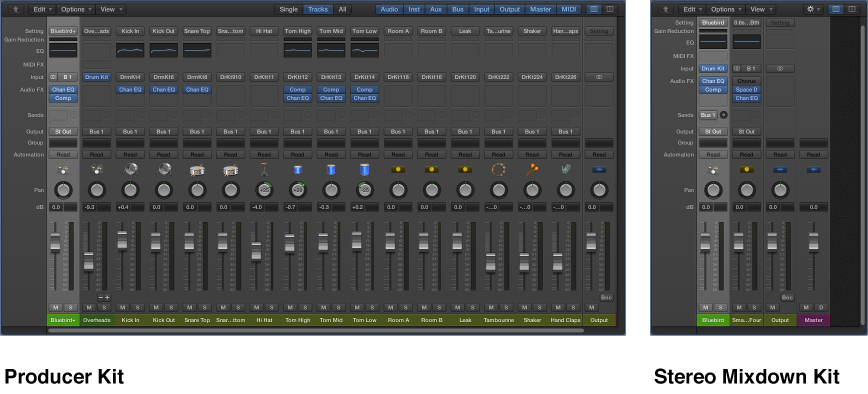This screenshot has height=394, width=868.
Task: Open the St Out output slot on Bluebird+
Action: pyautogui.click(x=63, y=132)
